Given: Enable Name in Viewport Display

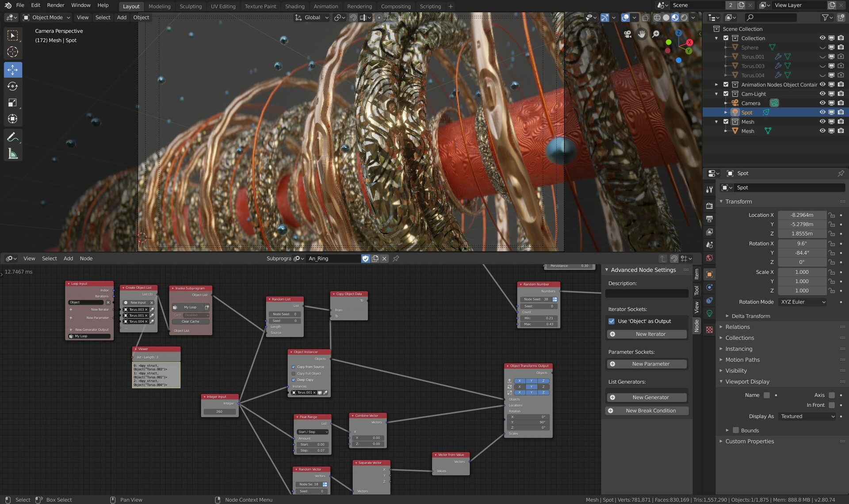Looking at the screenshot, I should point(767,395).
